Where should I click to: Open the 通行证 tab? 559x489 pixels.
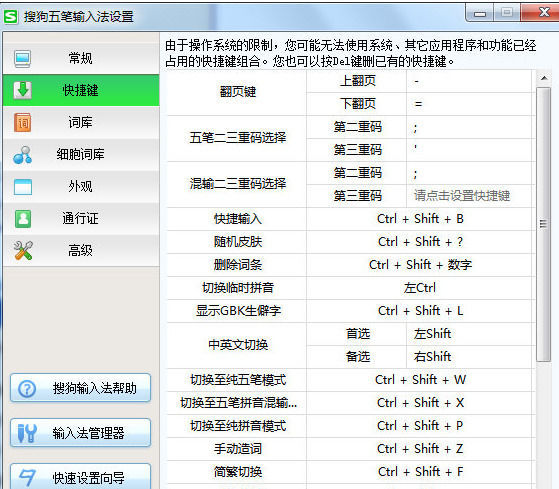(x=81, y=218)
